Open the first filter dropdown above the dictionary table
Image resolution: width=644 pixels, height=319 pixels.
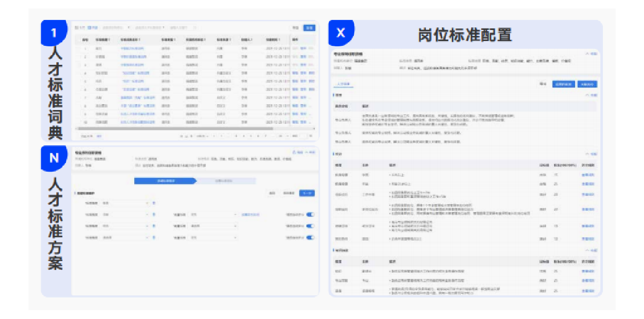[116, 27]
